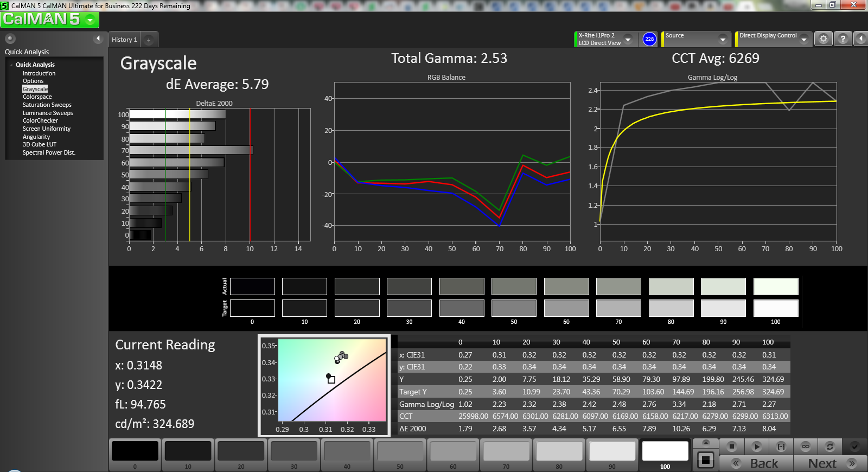
Task: Open Screen Uniformity page
Action: [47, 129]
